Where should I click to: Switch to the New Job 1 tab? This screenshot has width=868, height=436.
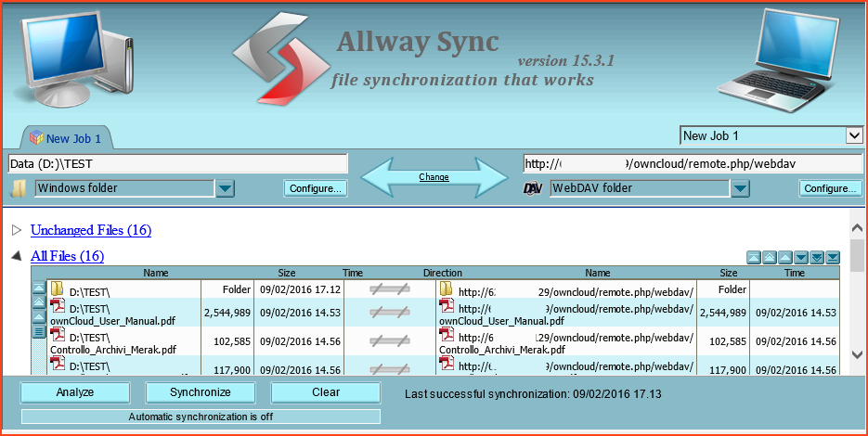coord(67,138)
